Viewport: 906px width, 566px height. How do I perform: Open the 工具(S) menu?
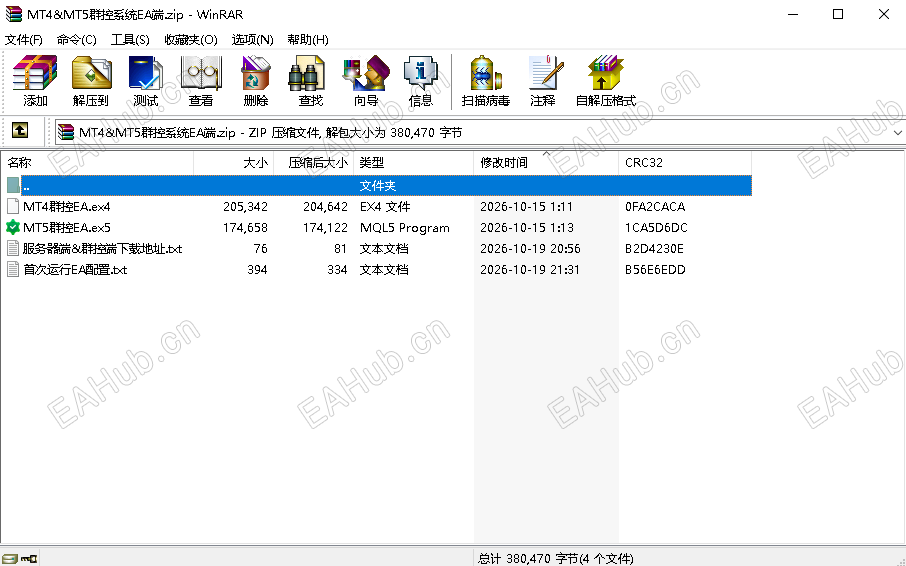point(130,39)
